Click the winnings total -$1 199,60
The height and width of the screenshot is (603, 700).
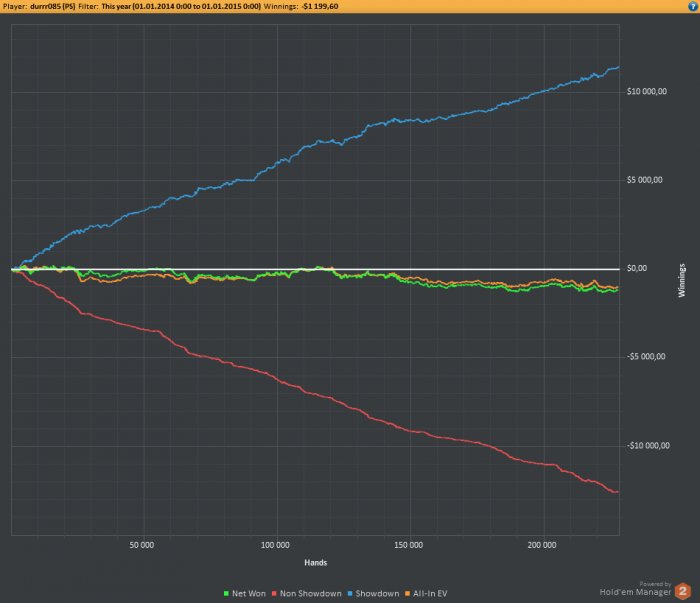320,6
